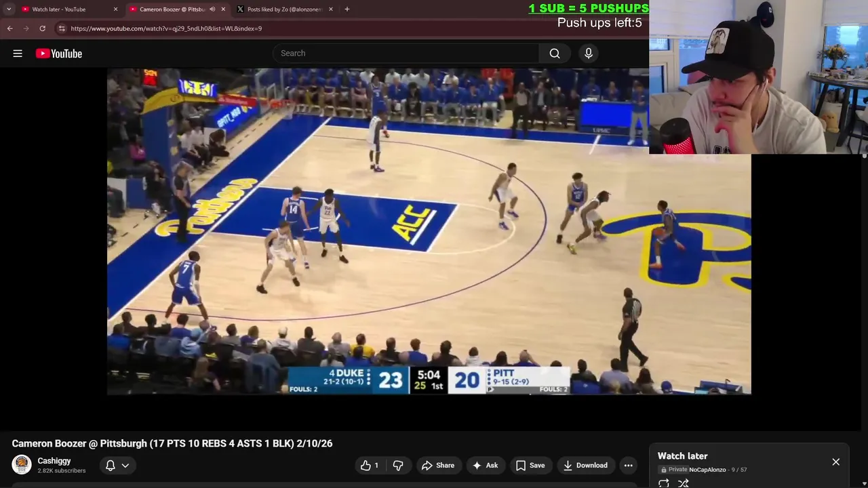This screenshot has width=868, height=488.
Task: Expand the tab search dropdown arrow
Action: (x=8, y=9)
